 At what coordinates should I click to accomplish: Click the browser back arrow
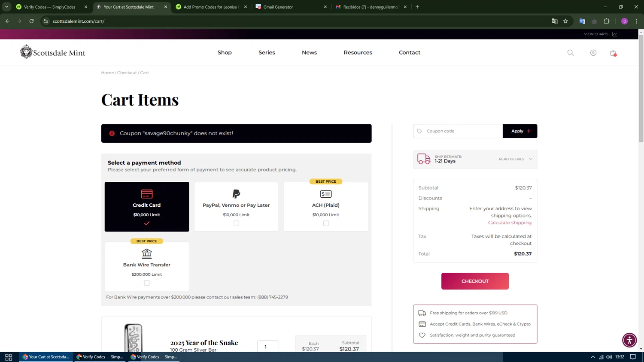point(7,21)
